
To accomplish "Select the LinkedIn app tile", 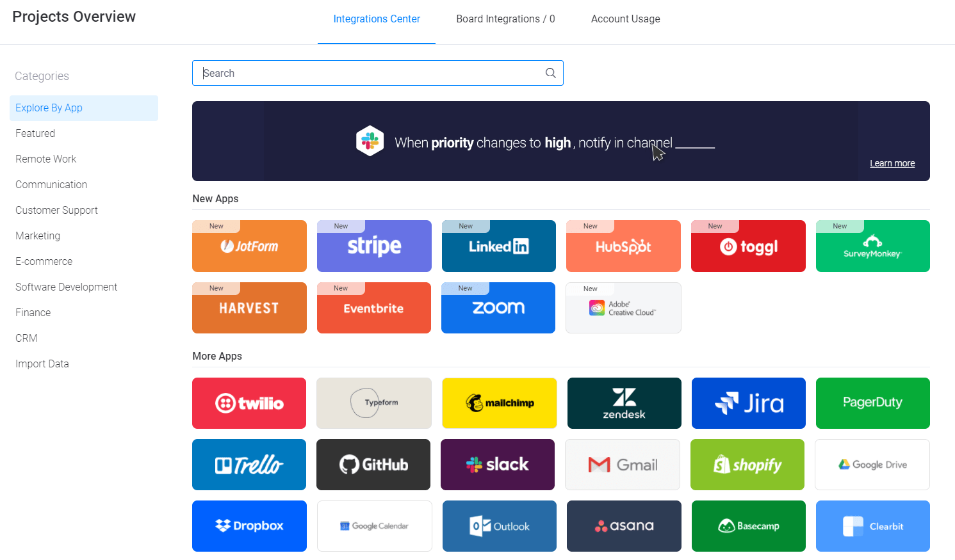I will point(499,246).
